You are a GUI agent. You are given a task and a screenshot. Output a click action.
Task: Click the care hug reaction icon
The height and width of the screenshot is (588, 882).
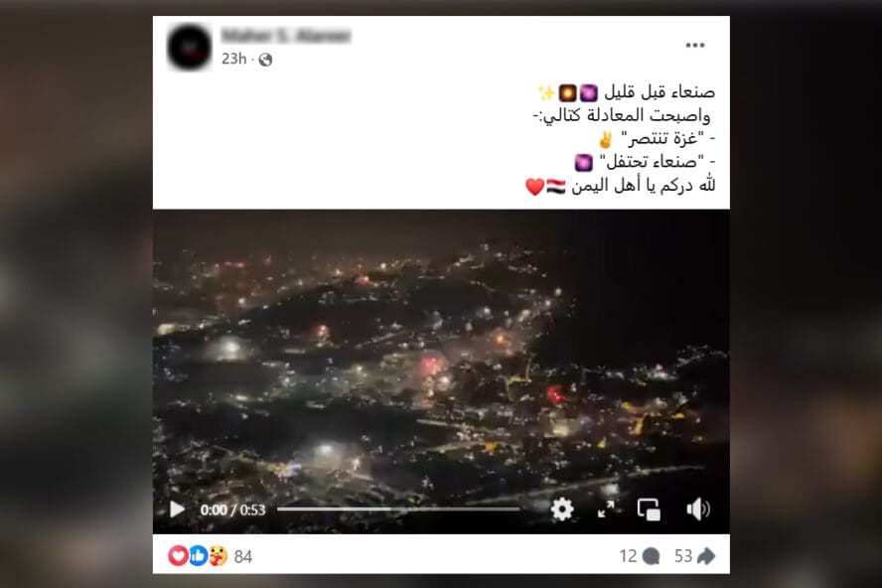pos(218,556)
